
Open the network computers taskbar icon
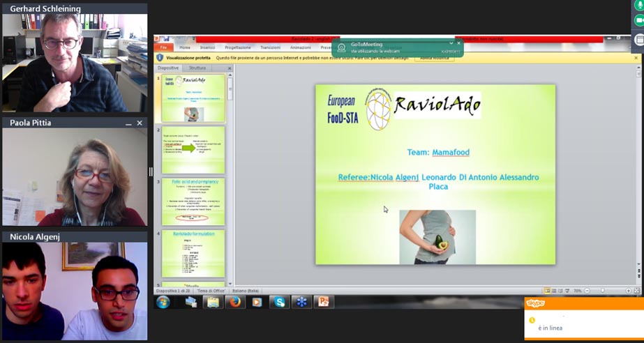pyautogui.click(x=191, y=303)
